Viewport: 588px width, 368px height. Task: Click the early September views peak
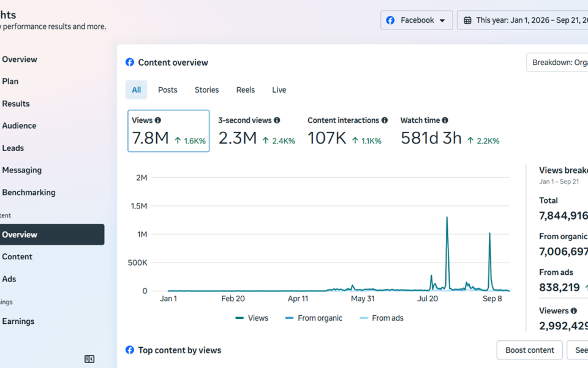489,234
